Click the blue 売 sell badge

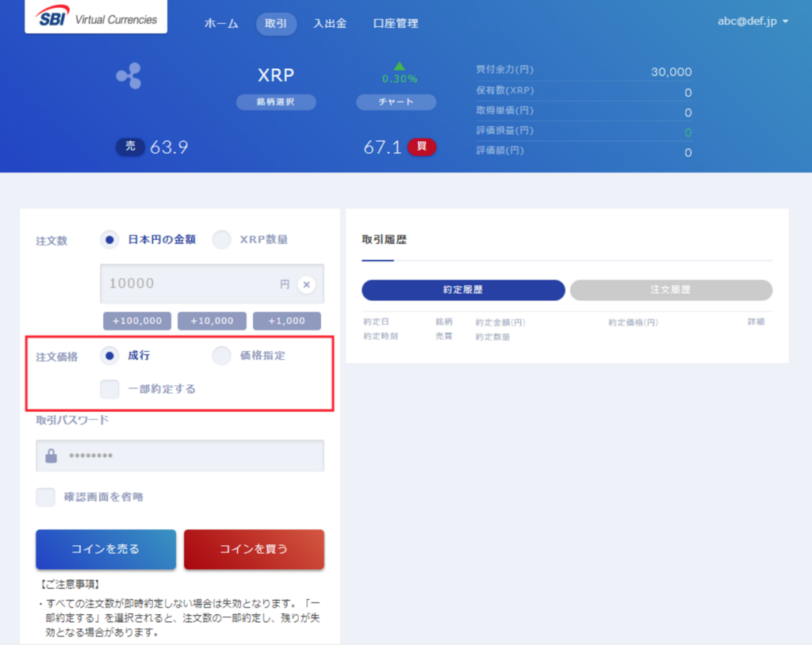(x=130, y=147)
